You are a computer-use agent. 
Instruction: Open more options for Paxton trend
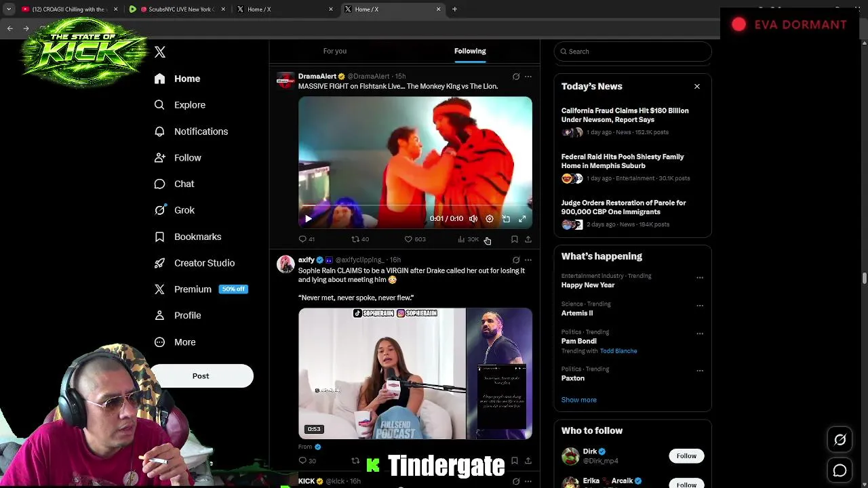tap(700, 371)
